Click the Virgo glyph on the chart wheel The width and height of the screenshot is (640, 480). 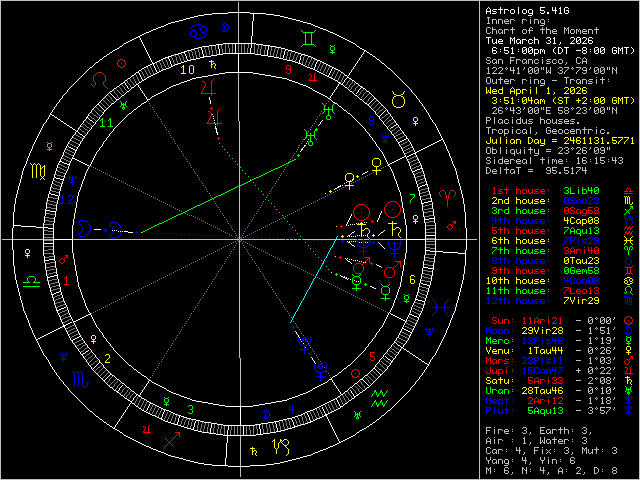click(37, 172)
